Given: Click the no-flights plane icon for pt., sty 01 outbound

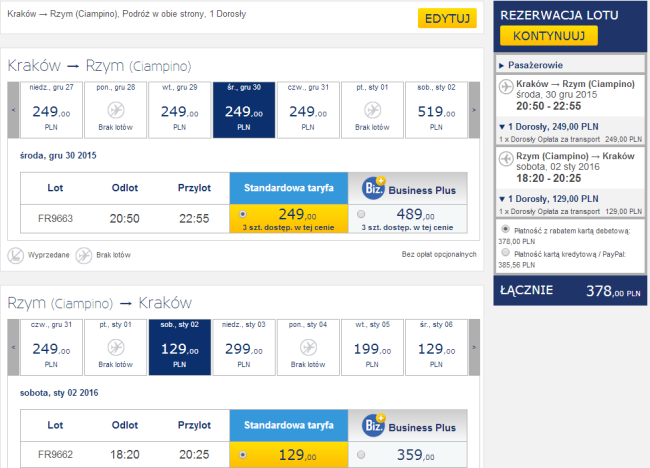Looking at the screenshot, I should 372,110.
